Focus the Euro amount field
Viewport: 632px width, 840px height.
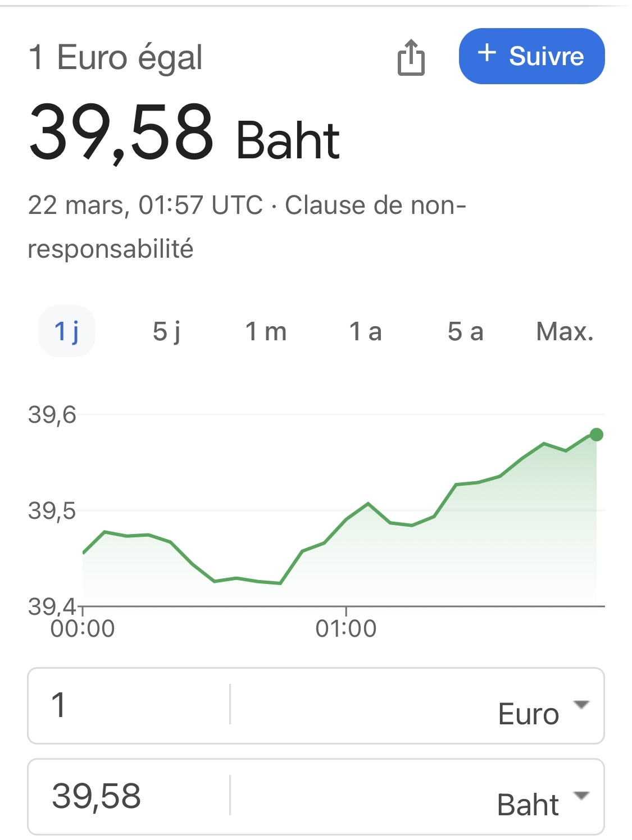tap(129, 705)
